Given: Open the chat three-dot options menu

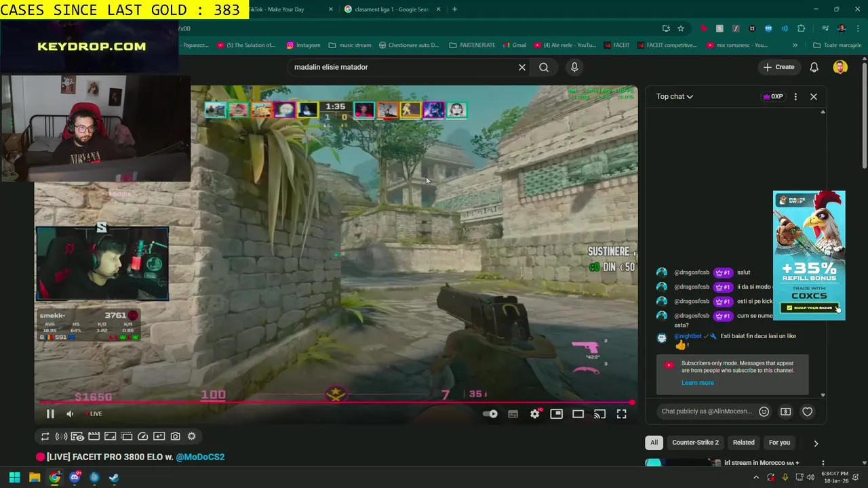Looking at the screenshot, I should pyautogui.click(x=795, y=96).
